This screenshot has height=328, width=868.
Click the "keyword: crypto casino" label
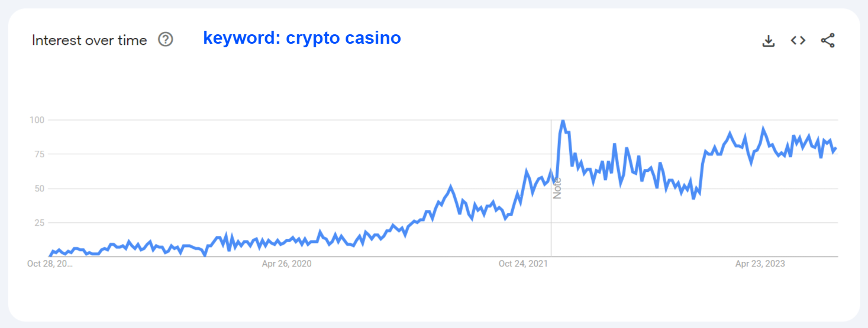coord(302,38)
